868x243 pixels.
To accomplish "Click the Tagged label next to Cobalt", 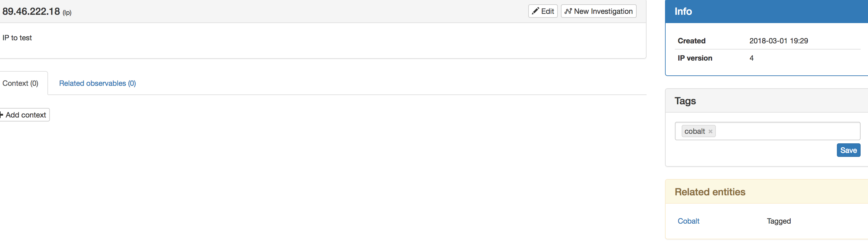I will 779,221.
